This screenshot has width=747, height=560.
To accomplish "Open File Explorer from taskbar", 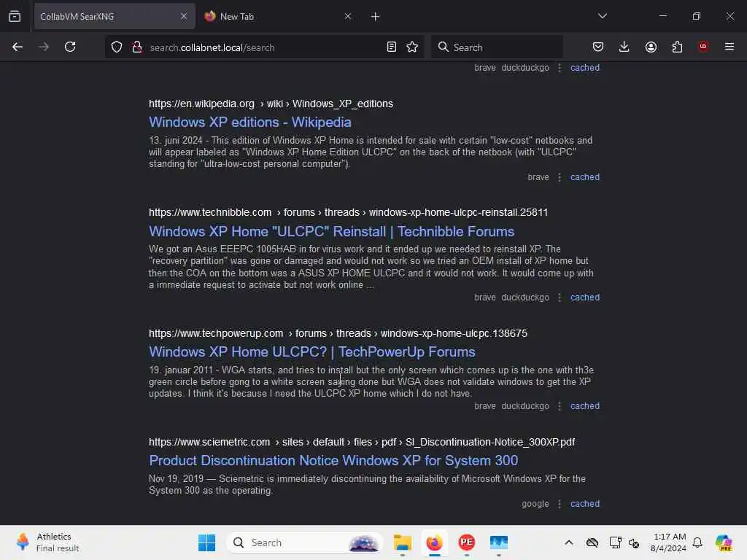I will [x=402, y=542].
